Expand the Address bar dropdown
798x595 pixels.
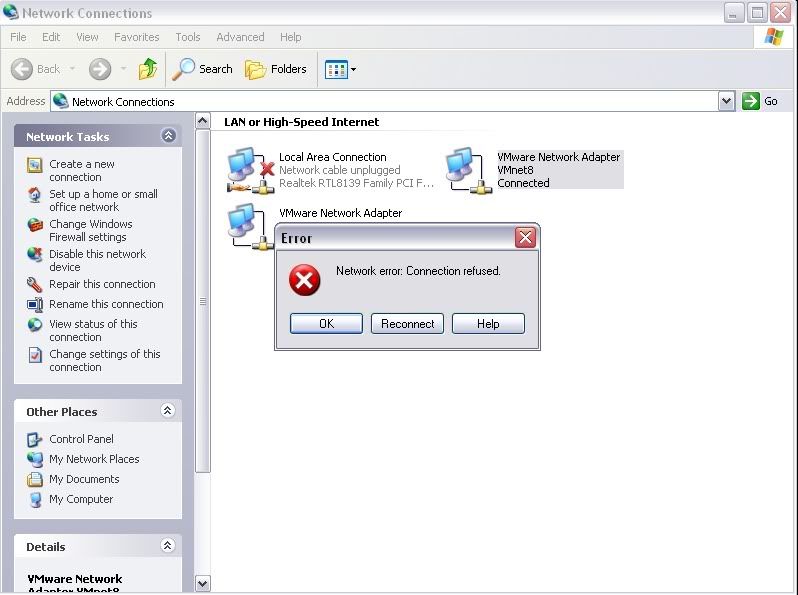click(727, 101)
